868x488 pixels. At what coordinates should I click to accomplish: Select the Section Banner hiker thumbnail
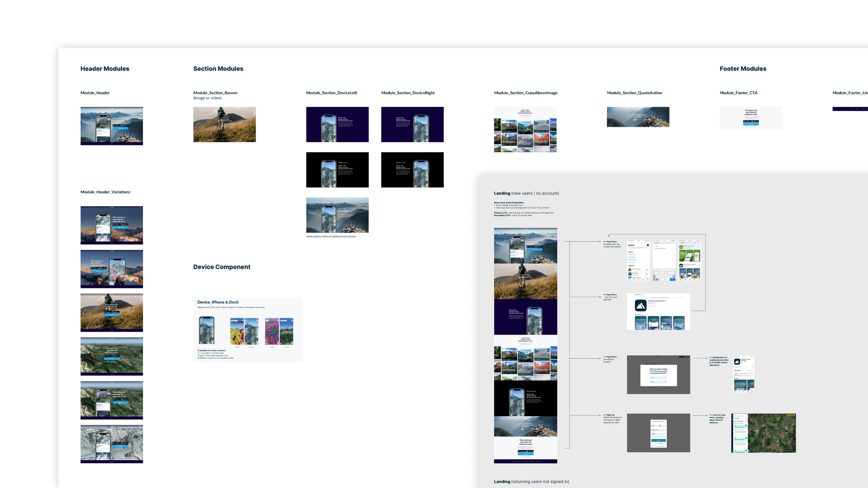pos(224,125)
